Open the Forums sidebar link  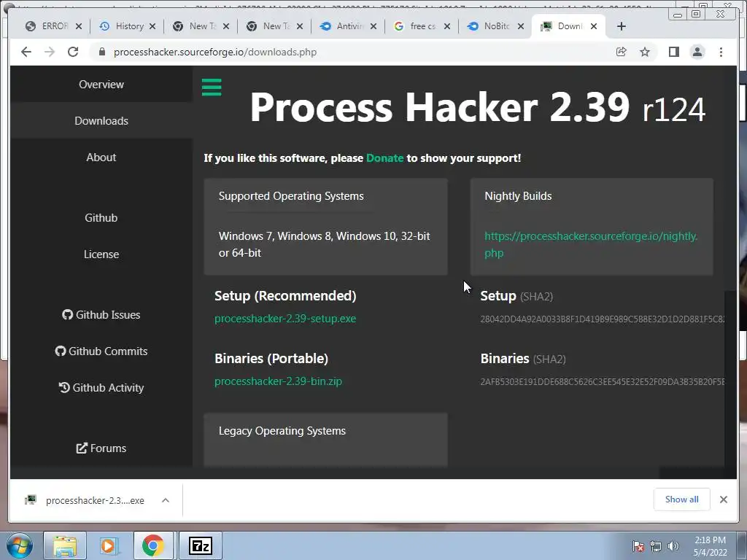(101, 448)
